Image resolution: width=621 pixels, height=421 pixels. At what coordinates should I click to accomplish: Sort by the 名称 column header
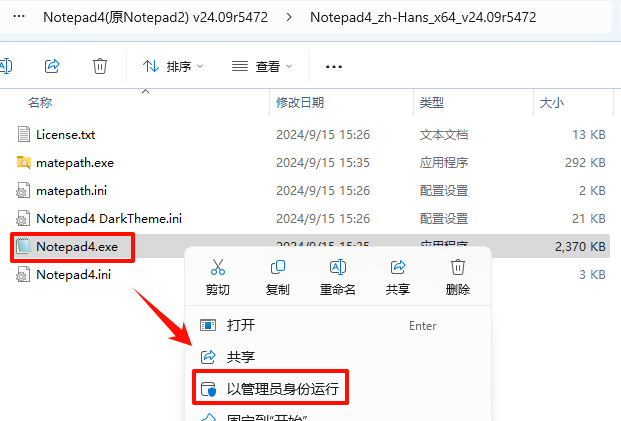pyautogui.click(x=40, y=103)
